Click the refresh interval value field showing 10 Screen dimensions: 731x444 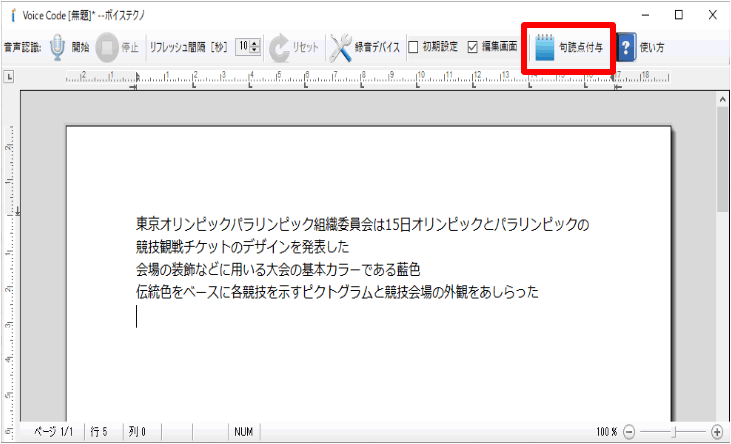coord(243,47)
